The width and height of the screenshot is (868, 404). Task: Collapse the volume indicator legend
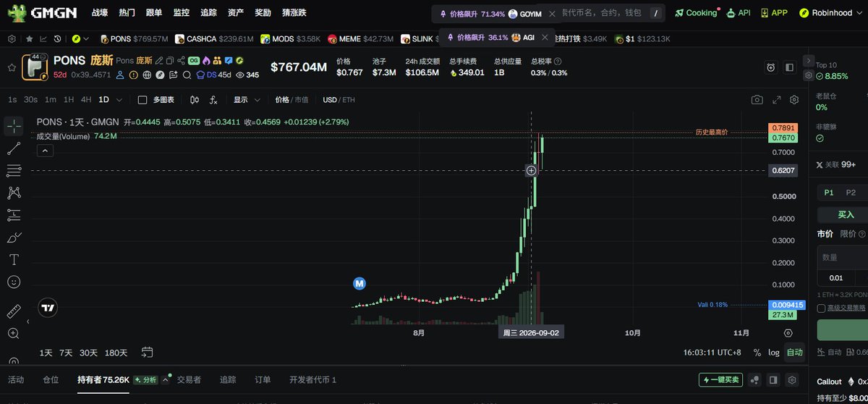[x=44, y=151]
